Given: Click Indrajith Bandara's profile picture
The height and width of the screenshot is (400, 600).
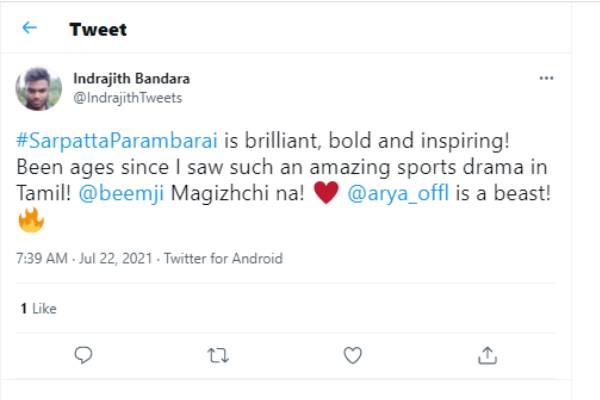Looking at the screenshot, I should 41,88.
